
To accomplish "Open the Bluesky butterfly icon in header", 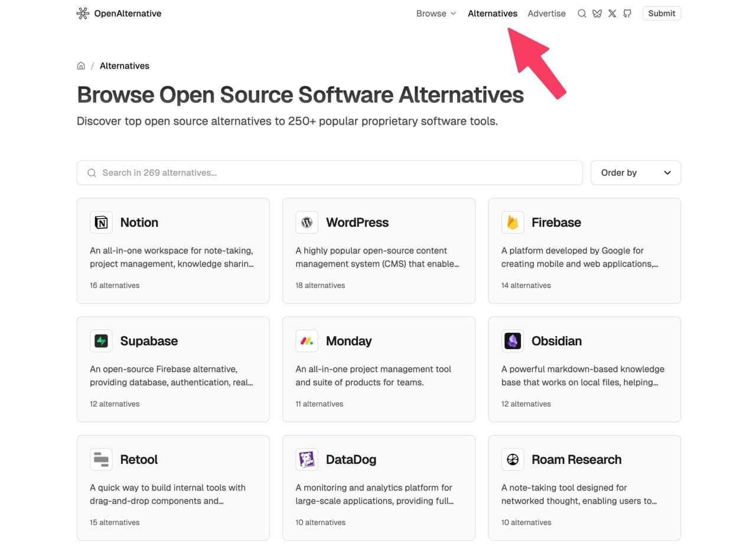I will pos(597,13).
